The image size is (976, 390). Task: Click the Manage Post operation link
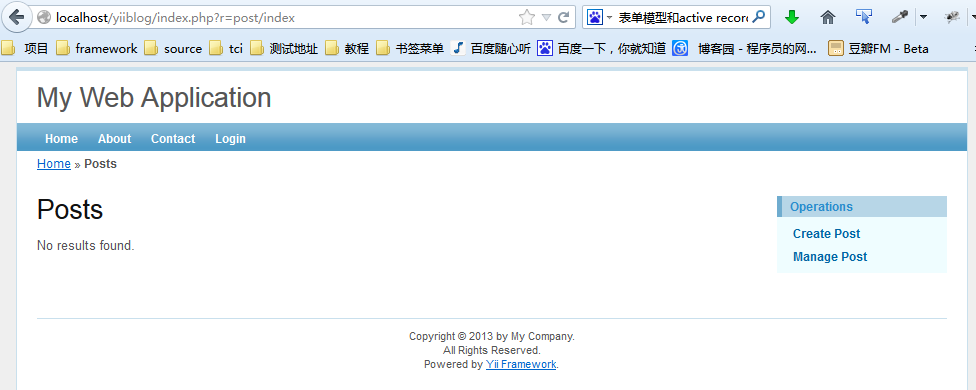point(830,257)
